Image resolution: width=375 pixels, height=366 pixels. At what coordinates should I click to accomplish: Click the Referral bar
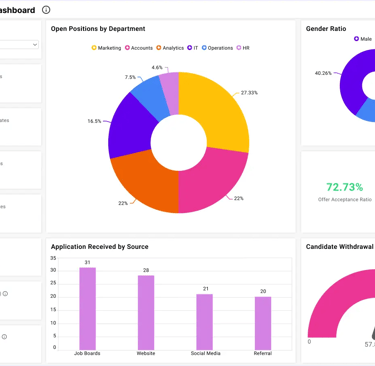(x=263, y=323)
